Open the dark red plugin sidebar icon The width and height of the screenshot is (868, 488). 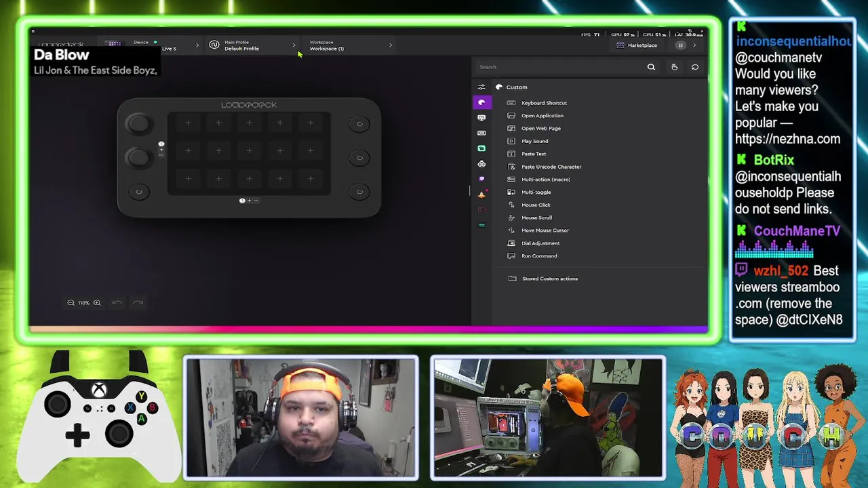481,209
